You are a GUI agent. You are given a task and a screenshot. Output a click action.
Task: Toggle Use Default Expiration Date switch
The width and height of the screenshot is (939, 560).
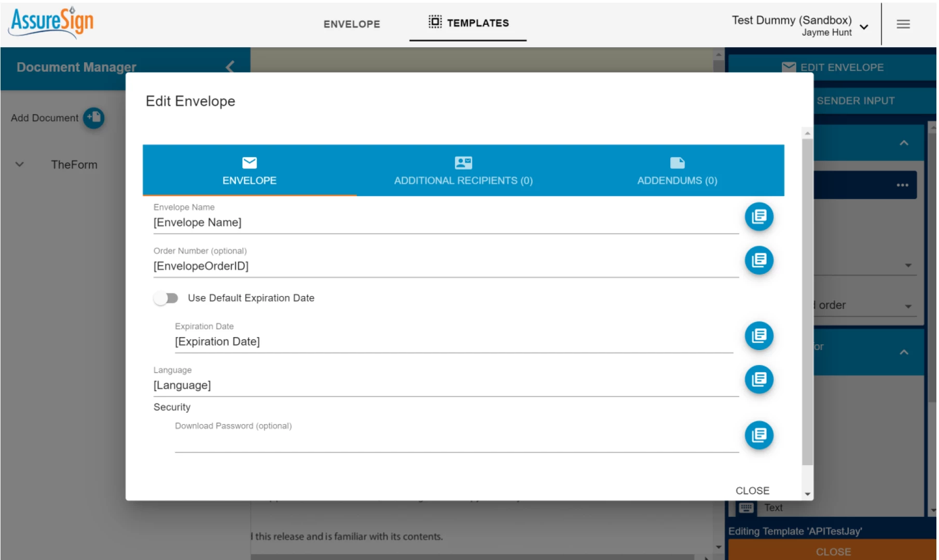pyautogui.click(x=166, y=298)
